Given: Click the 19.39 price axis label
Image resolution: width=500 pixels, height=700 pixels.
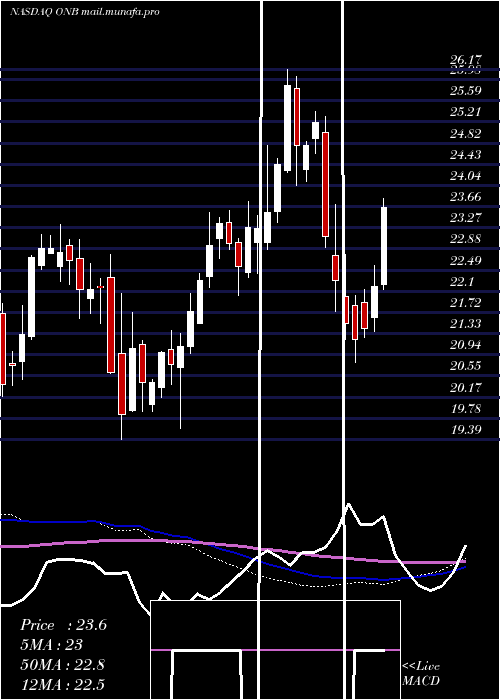Looking at the screenshot, I should click(466, 430).
